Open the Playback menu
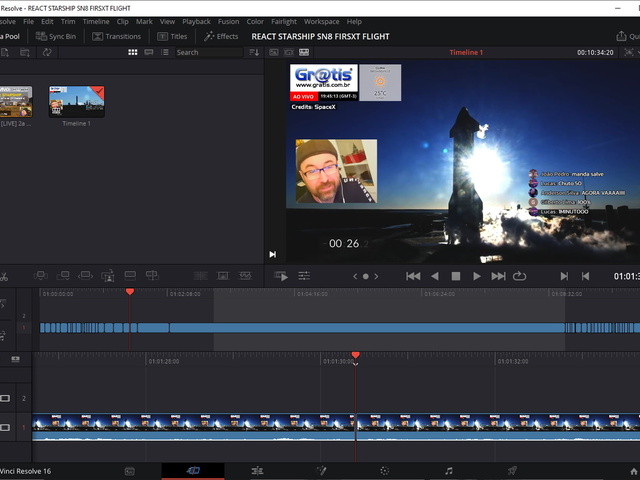The width and height of the screenshot is (640, 480). (196, 21)
